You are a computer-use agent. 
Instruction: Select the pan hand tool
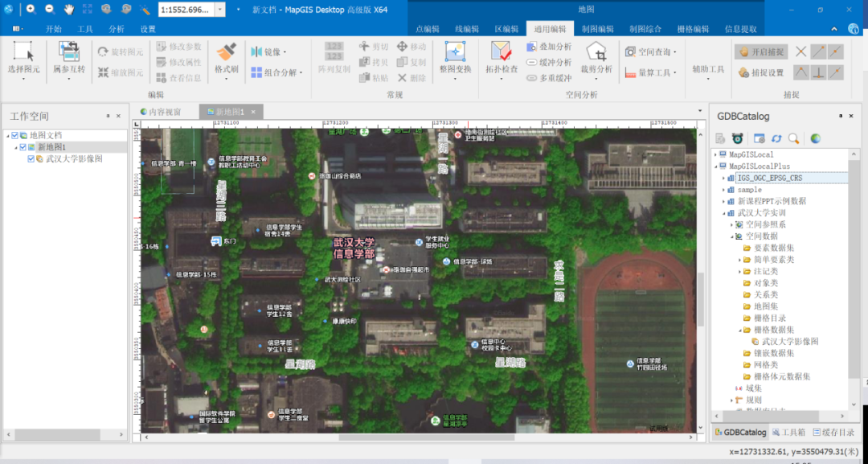click(68, 10)
